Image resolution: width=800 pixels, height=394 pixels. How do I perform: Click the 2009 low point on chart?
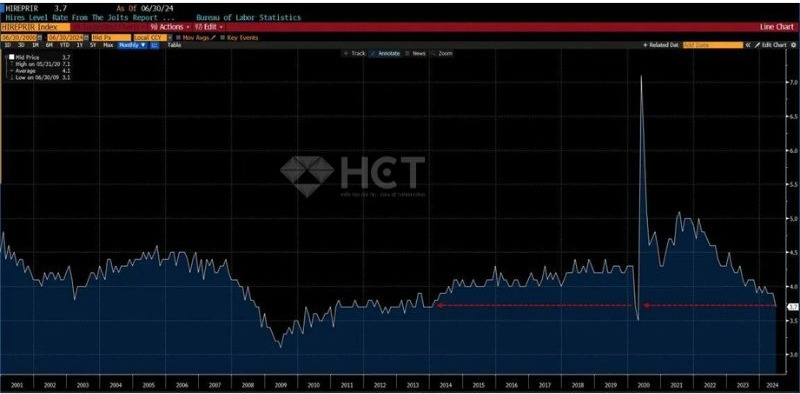(280, 347)
